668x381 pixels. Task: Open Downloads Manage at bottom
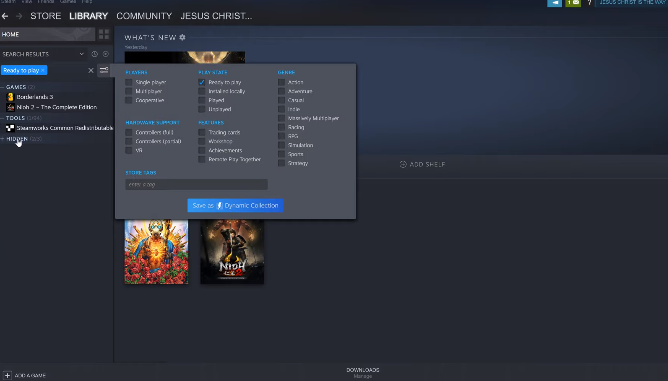(x=363, y=373)
